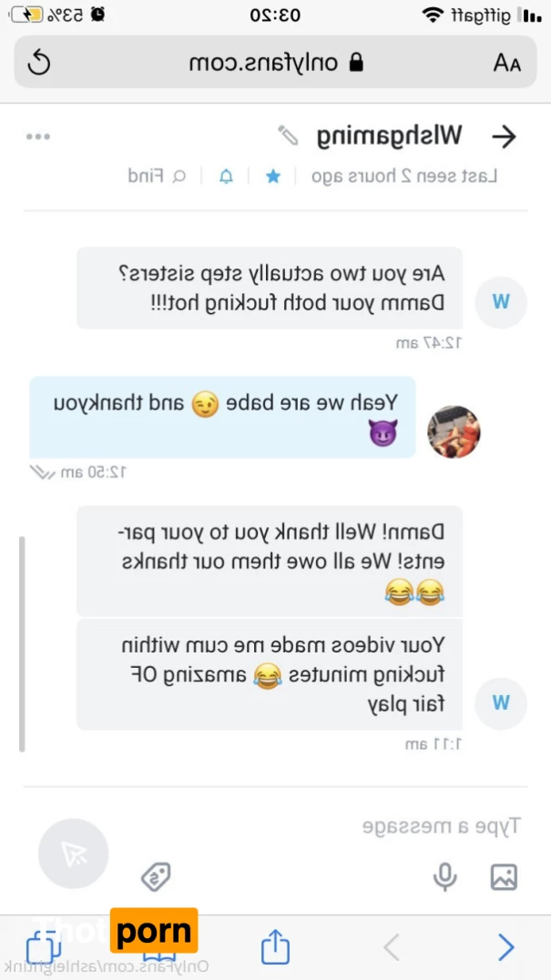Set a message price with the tag icon
This screenshot has height=980, width=551.
tap(156, 876)
